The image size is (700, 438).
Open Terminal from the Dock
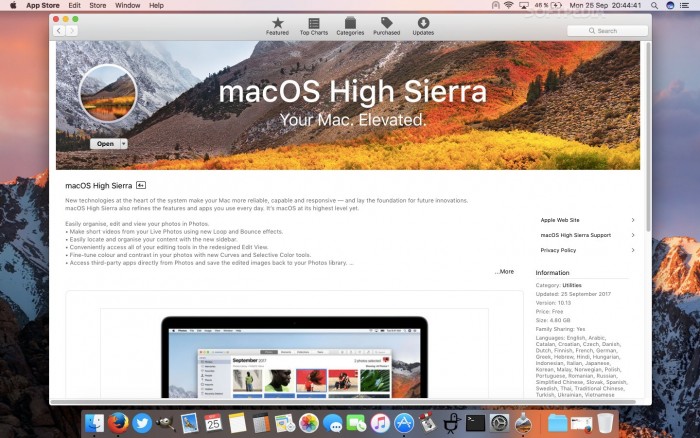coord(475,423)
